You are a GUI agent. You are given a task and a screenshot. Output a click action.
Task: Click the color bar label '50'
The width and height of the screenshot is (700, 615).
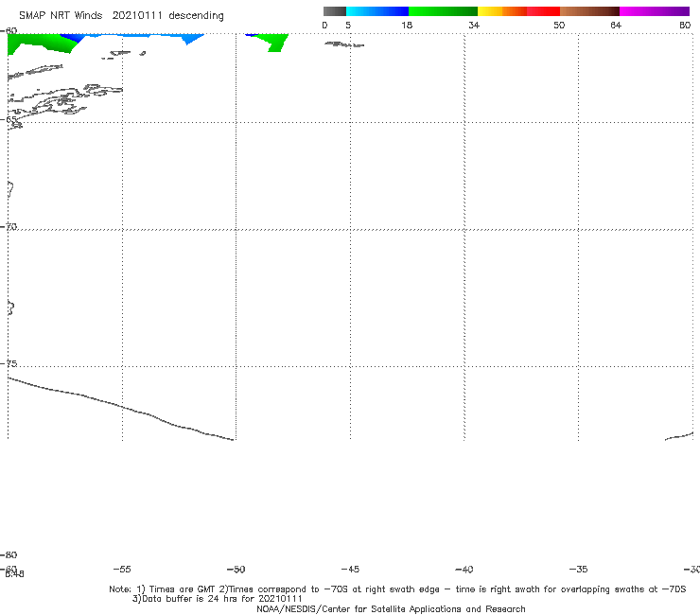tap(559, 26)
